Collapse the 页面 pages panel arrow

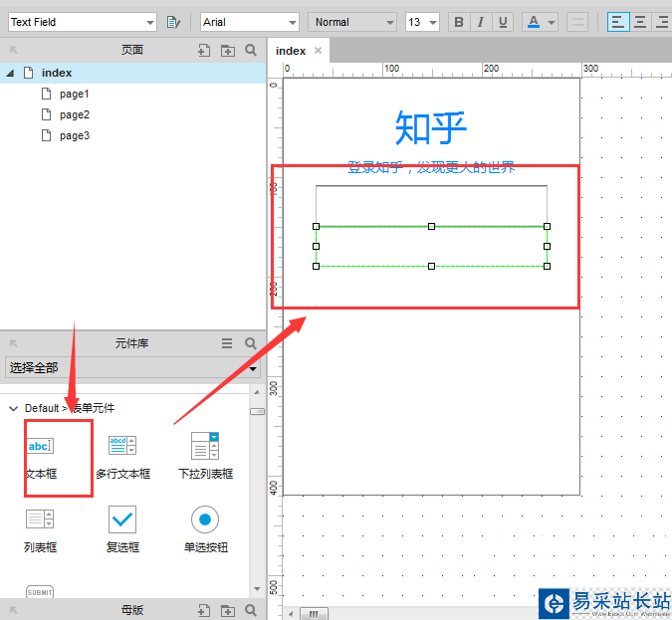13,50
